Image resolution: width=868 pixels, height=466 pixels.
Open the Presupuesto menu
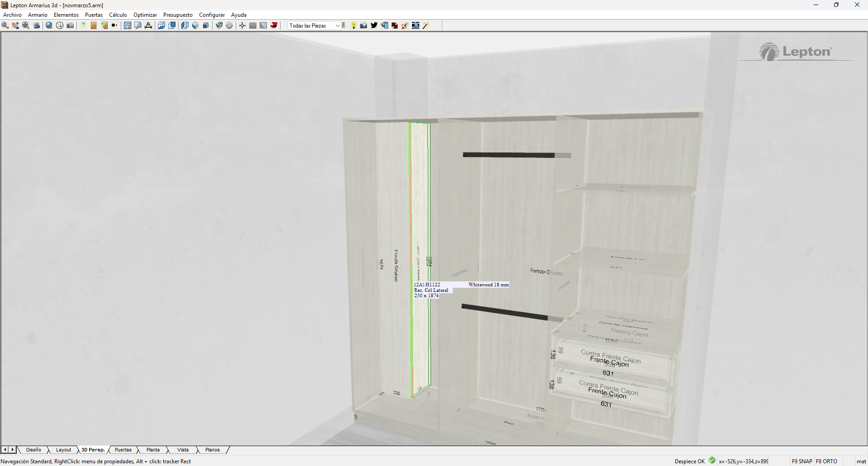[x=178, y=15]
